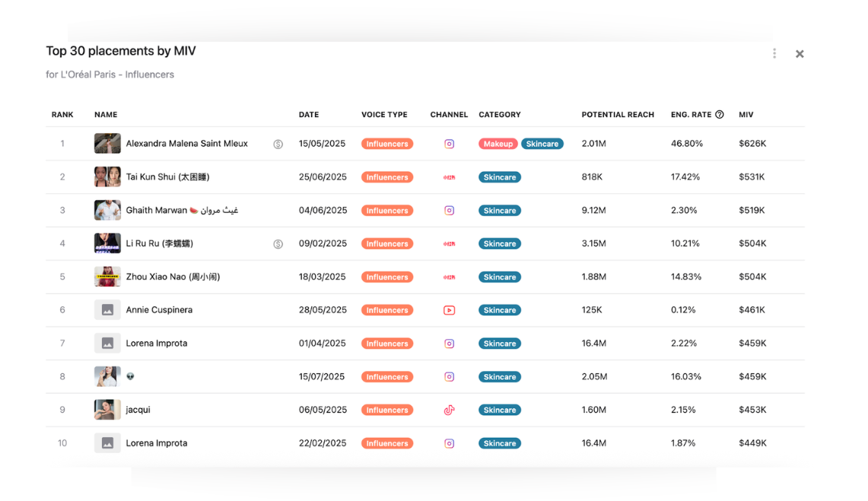This screenshot has width=868, height=501.
Task: Click the Date column header
Action: tap(309, 115)
